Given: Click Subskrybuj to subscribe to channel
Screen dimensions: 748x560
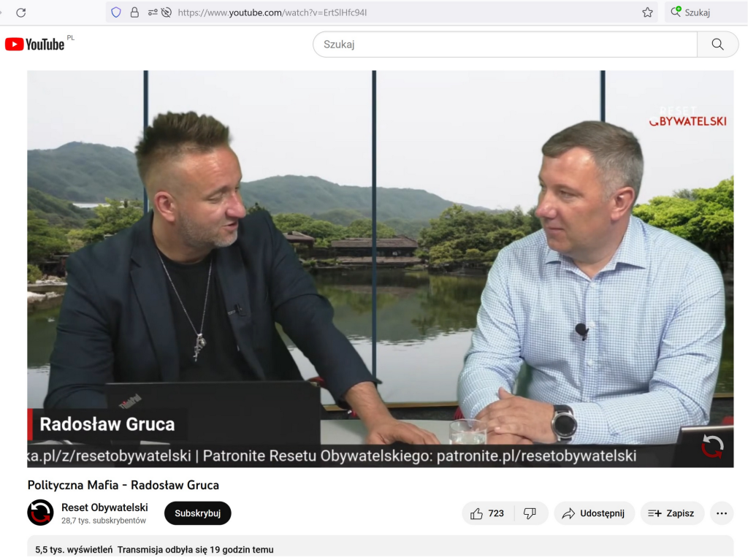Looking at the screenshot, I should point(197,513).
